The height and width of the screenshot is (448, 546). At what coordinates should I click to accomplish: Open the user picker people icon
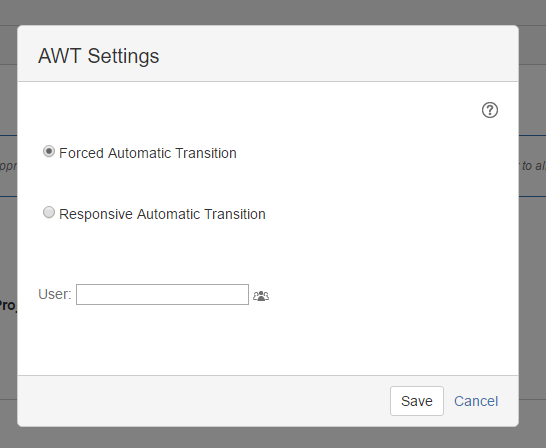pyautogui.click(x=261, y=296)
